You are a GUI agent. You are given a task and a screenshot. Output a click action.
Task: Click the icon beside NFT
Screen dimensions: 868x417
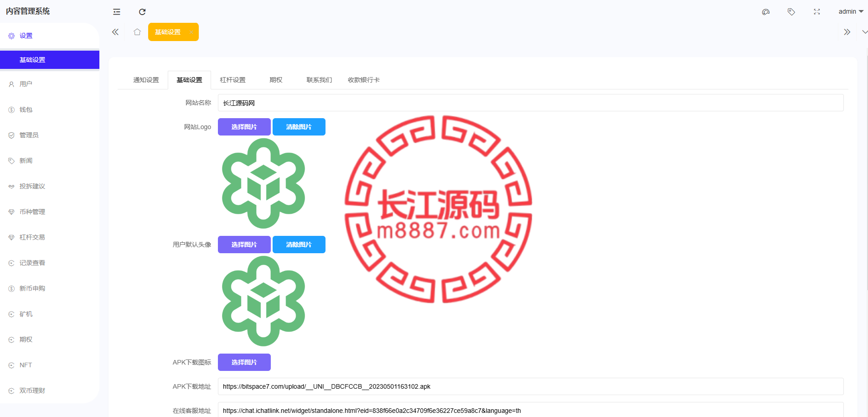pyautogui.click(x=11, y=365)
